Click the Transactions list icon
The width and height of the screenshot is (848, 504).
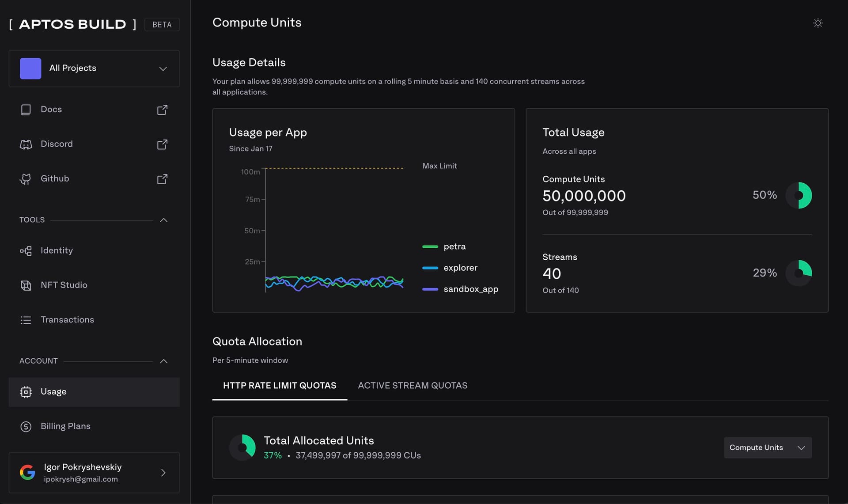tap(26, 320)
